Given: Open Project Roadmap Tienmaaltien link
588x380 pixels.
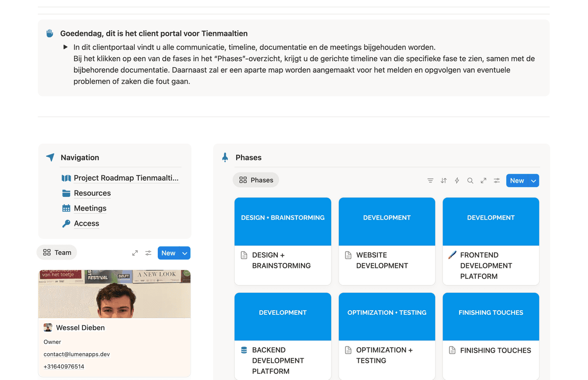Looking at the screenshot, I should point(126,178).
